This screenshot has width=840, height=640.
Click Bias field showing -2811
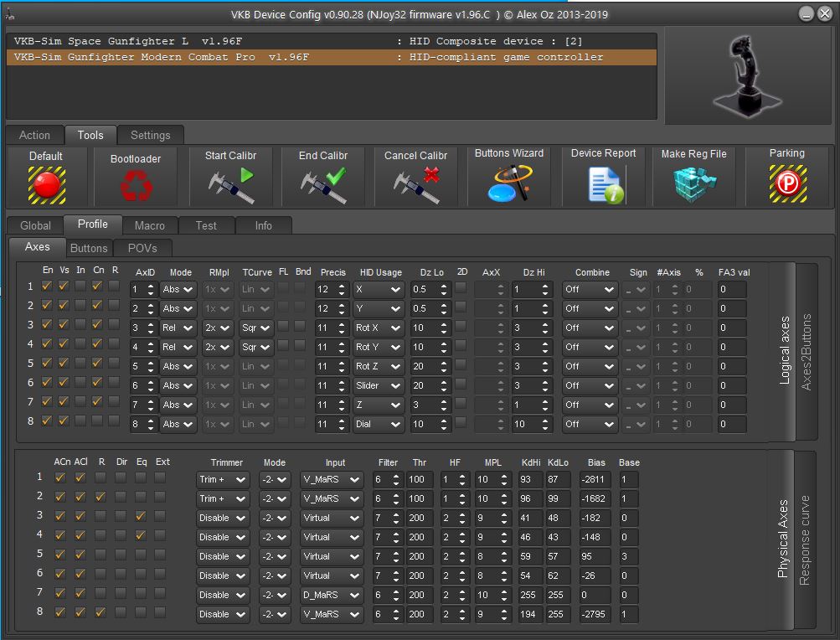(595, 480)
